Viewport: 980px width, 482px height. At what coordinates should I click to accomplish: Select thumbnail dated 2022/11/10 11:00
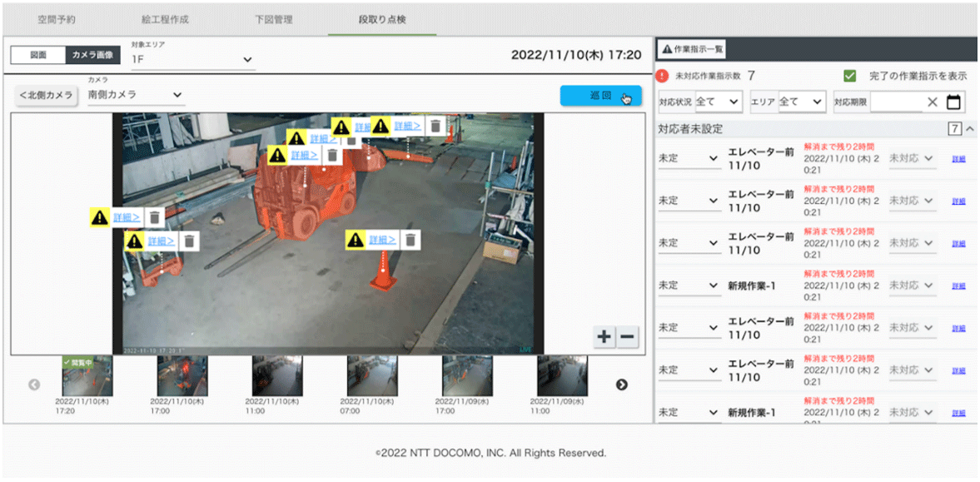[x=277, y=376]
